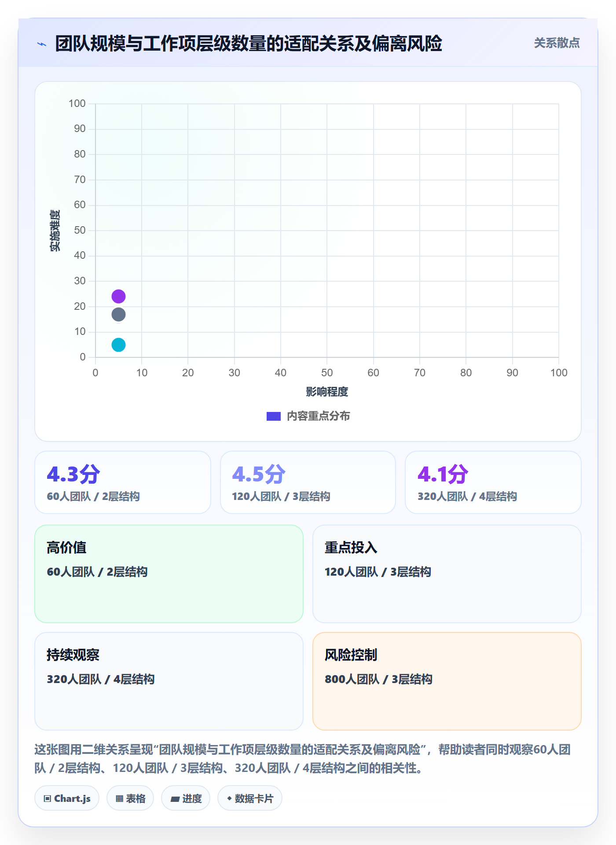Image resolution: width=616 pixels, height=845 pixels.
Task: Click the 800人团队 / 3层结构 text
Action: pos(378,679)
